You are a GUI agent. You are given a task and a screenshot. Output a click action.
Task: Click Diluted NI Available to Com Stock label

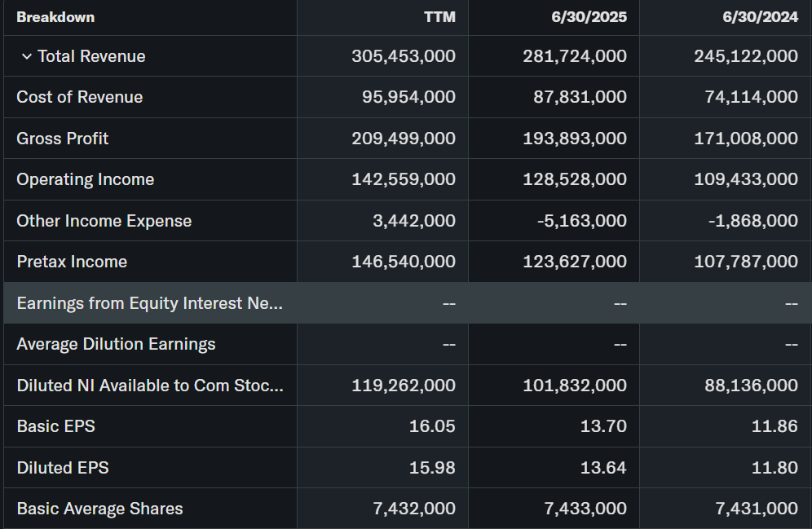[150, 386]
